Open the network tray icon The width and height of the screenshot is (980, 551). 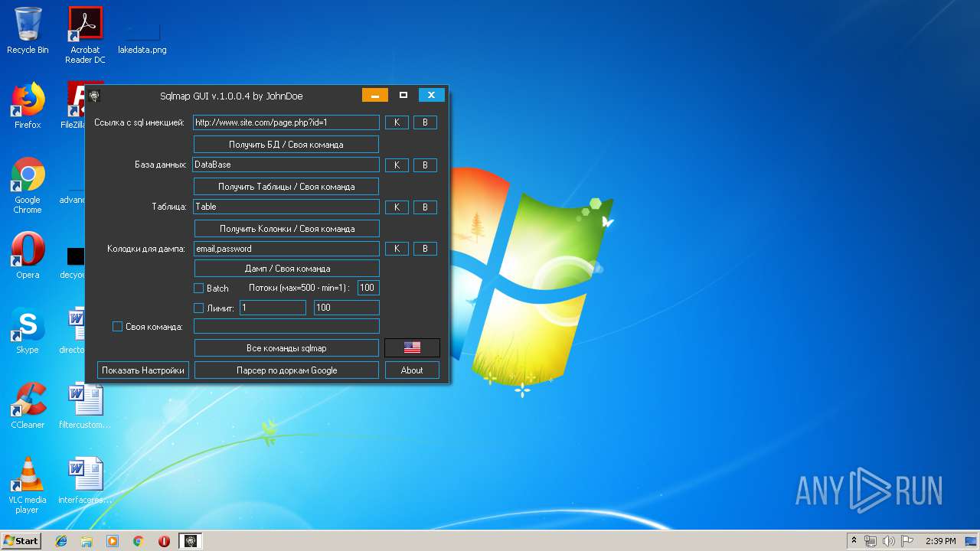point(871,541)
